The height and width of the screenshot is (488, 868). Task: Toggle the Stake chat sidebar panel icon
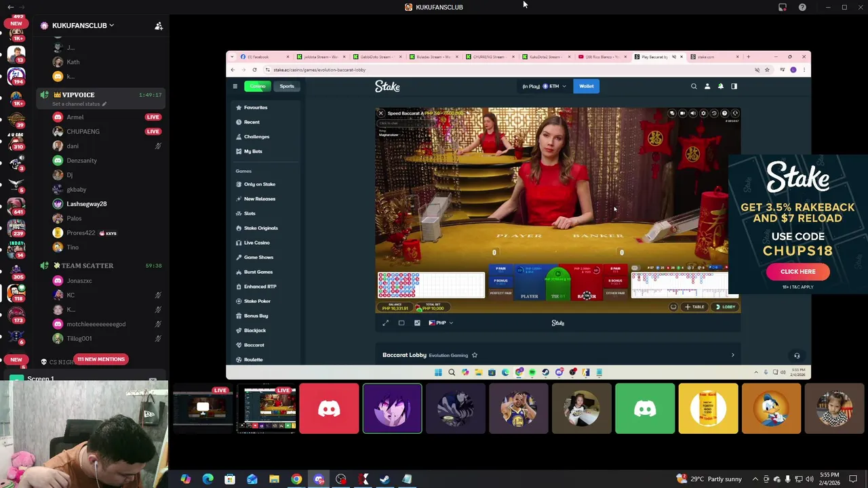(x=734, y=86)
